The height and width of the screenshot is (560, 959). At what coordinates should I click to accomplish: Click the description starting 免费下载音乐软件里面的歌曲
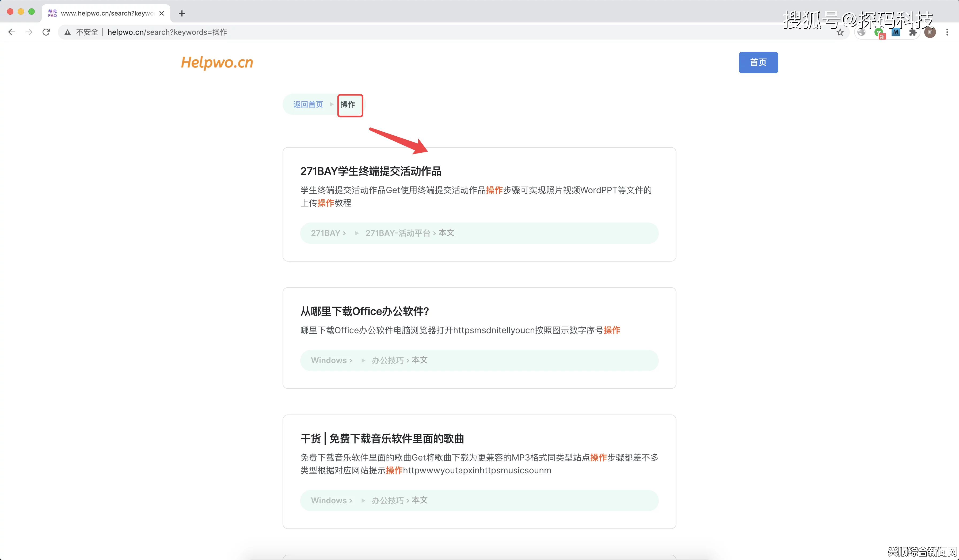[x=479, y=464]
